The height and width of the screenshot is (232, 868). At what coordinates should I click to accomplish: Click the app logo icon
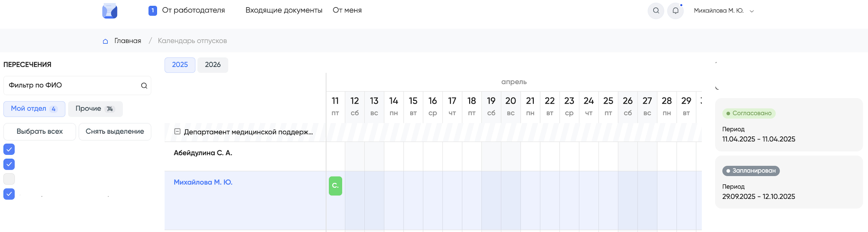(110, 11)
